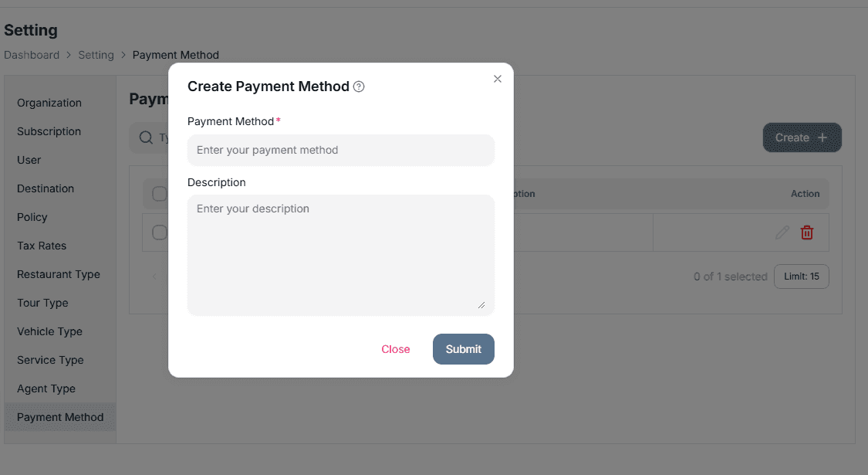Viewport: 868px width, 475px height.
Task: Click the pencil edit icon in Action column
Action: pyautogui.click(x=782, y=232)
